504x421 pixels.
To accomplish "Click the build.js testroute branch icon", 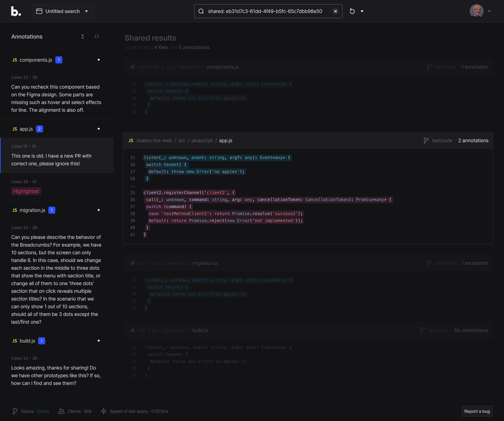I will tap(422, 330).
